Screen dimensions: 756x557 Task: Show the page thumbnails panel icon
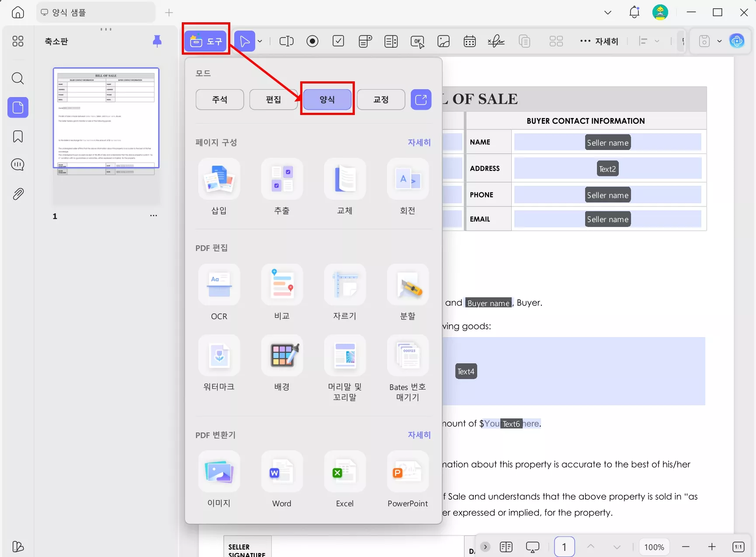pos(18,108)
